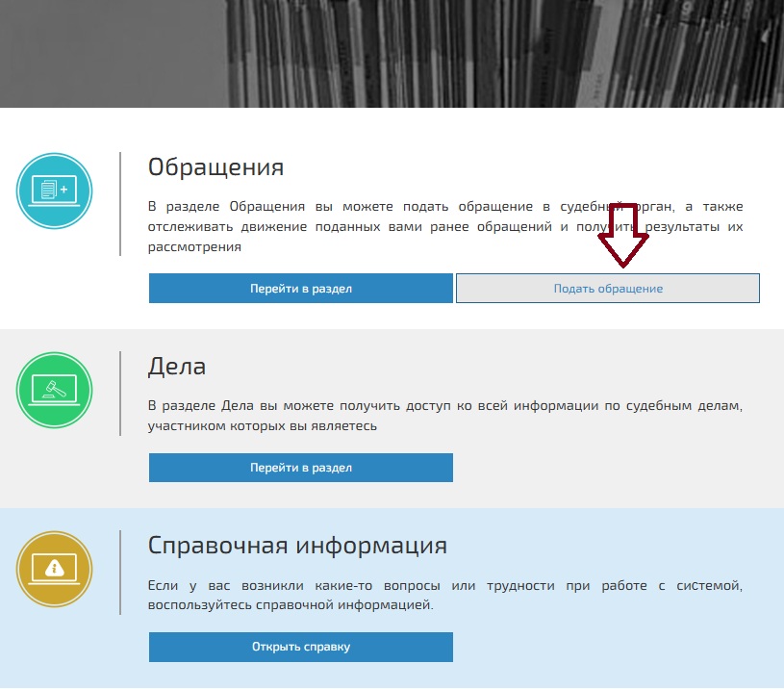Open Дела section via Перейти в раздел
784x689 pixels.
pyautogui.click(x=300, y=468)
